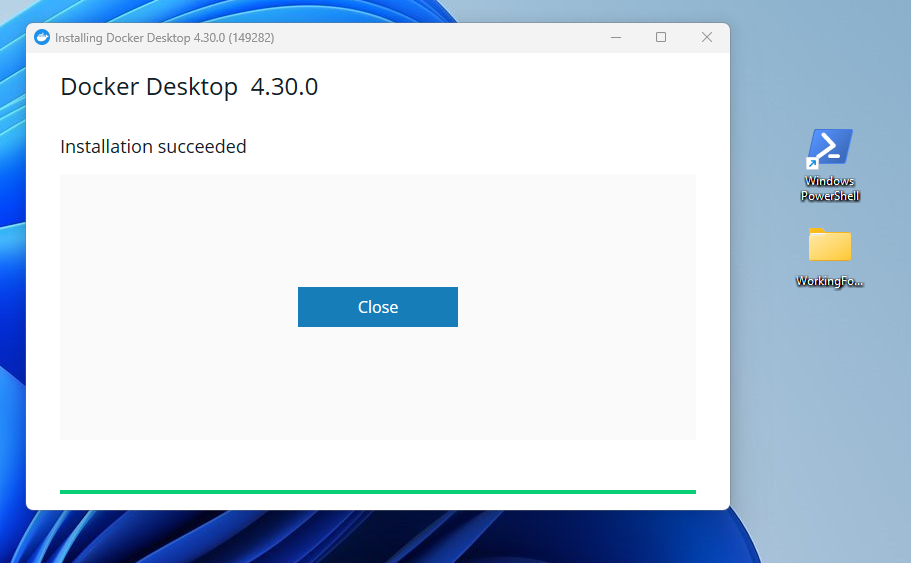Click the 'Installing Docker Desktop 4.30.0 (149282)' window title
Screen dimensions: 911x563
tap(164, 38)
